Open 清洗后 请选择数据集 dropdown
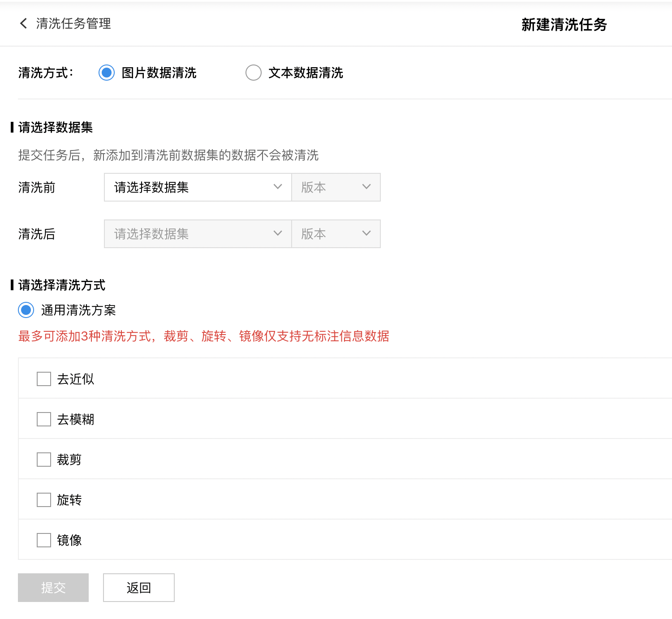 (198, 234)
